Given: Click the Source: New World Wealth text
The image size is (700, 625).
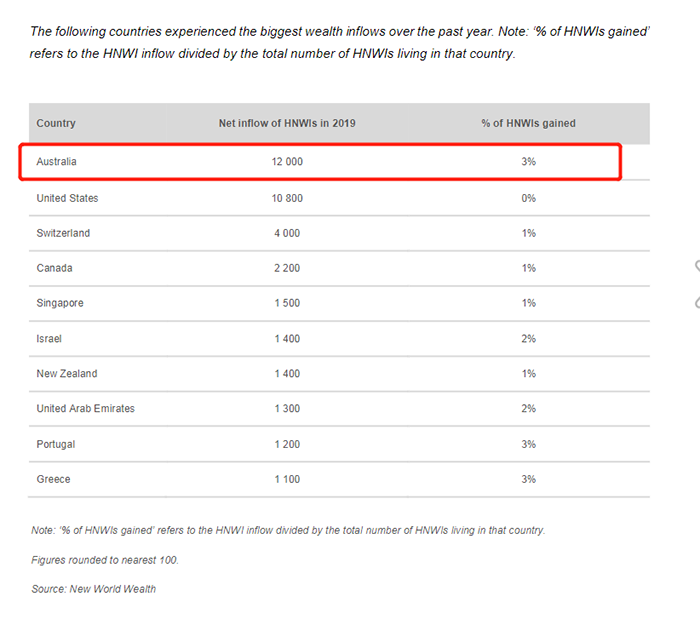Looking at the screenshot, I should (94, 589).
